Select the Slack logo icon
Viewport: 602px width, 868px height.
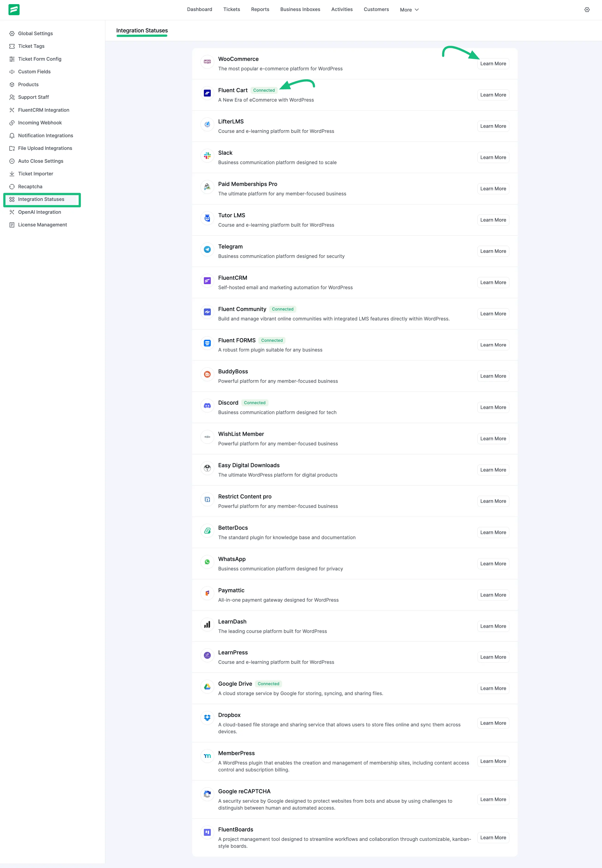click(x=207, y=155)
